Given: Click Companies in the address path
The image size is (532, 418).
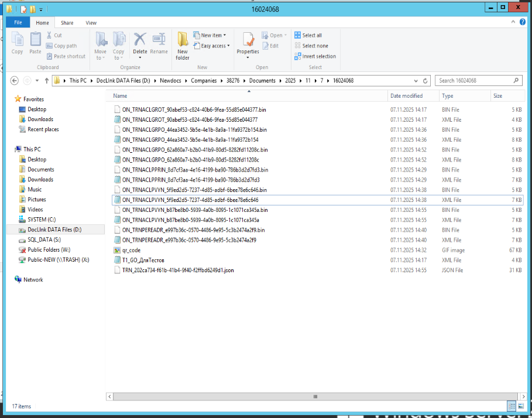Looking at the screenshot, I should tap(204, 81).
